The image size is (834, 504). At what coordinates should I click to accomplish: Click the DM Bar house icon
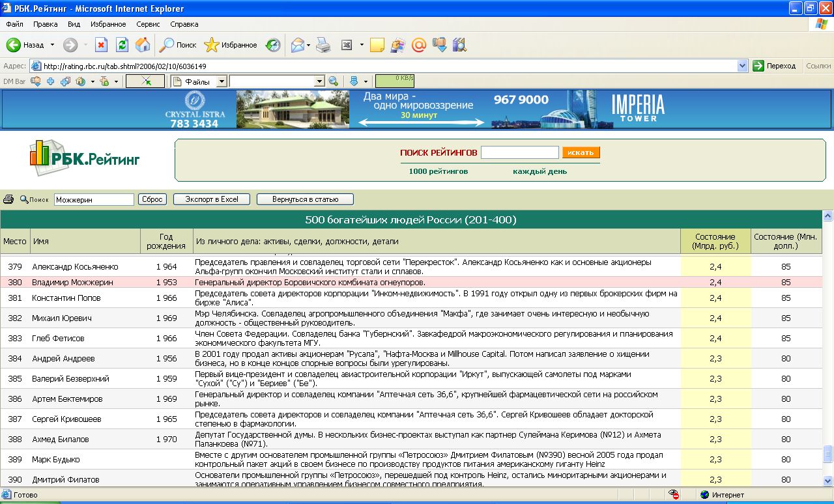(81, 81)
